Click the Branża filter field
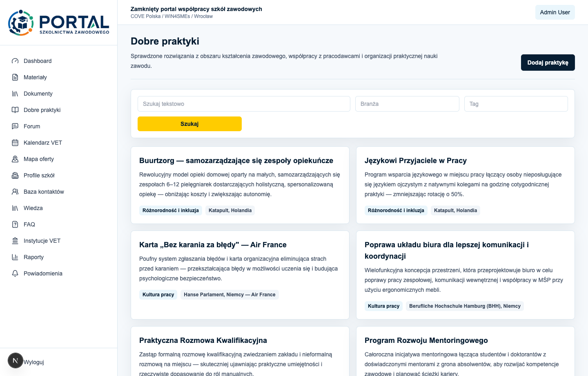 point(407,104)
